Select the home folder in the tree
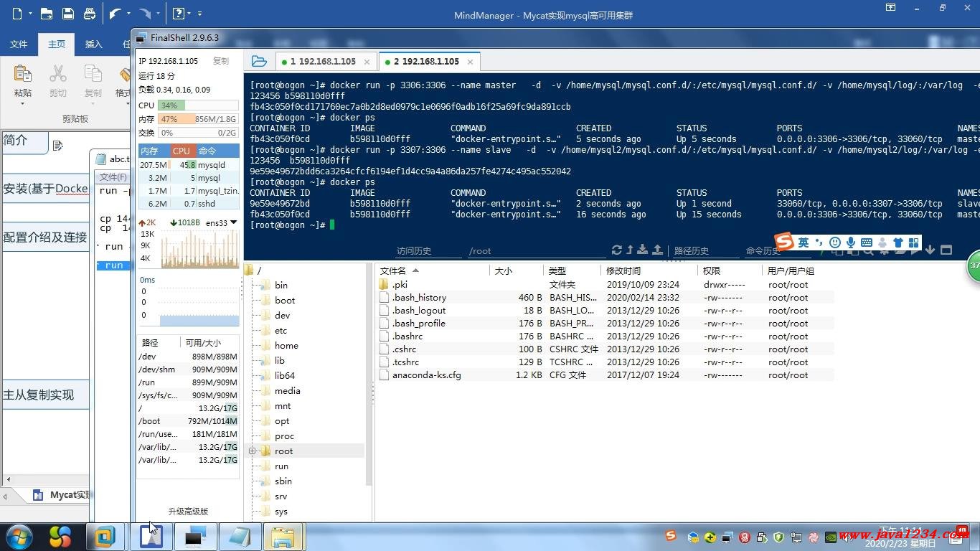980x551 pixels. point(286,345)
